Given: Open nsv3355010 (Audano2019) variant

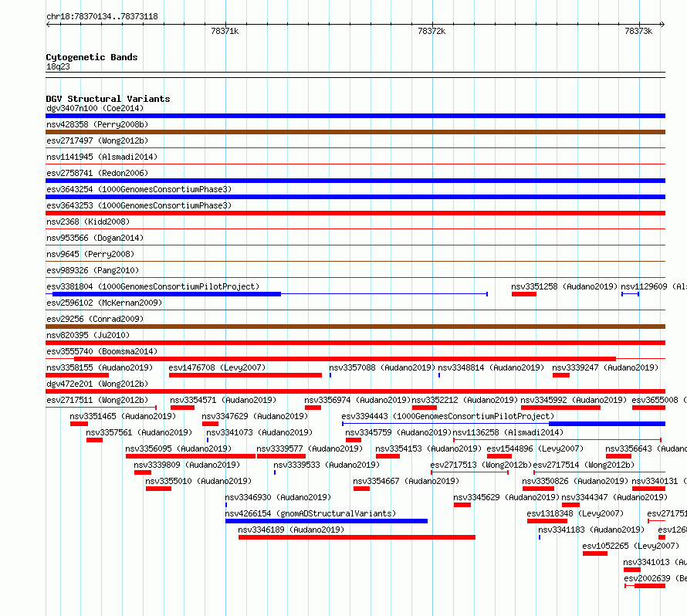Looking at the screenshot, I should click(x=198, y=481).
